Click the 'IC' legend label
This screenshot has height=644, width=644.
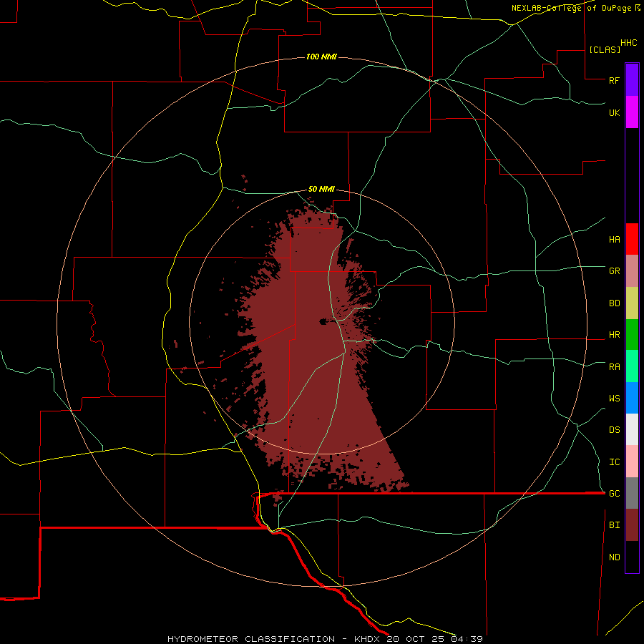(x=614, y=462)
